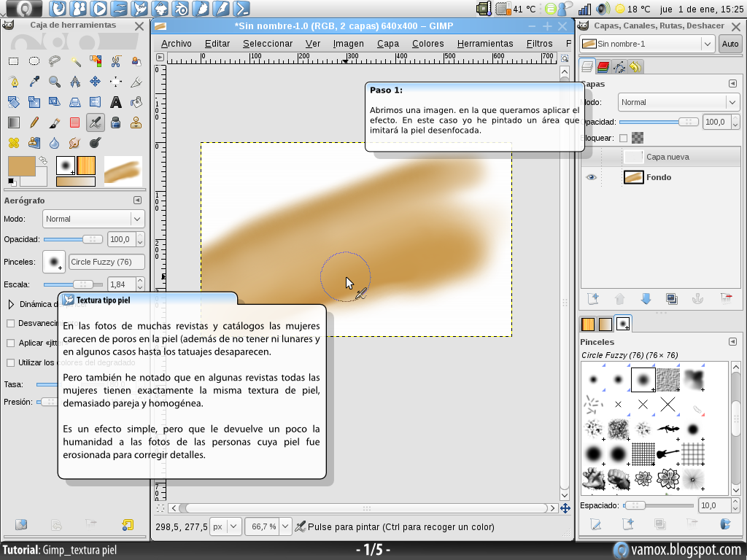Click the canvas navigation cross icon
747x560 pixels.
(x=565, y=508)
